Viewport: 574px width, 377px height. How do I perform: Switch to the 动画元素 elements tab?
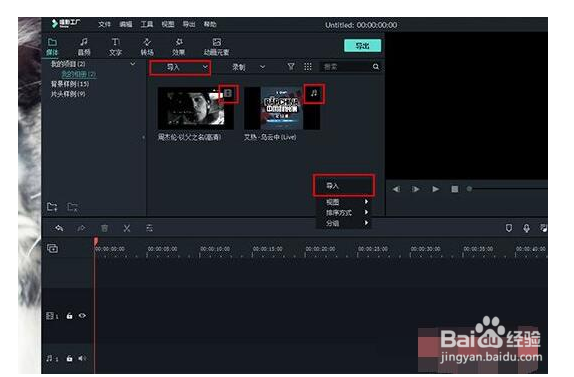(x=216, y=47)
